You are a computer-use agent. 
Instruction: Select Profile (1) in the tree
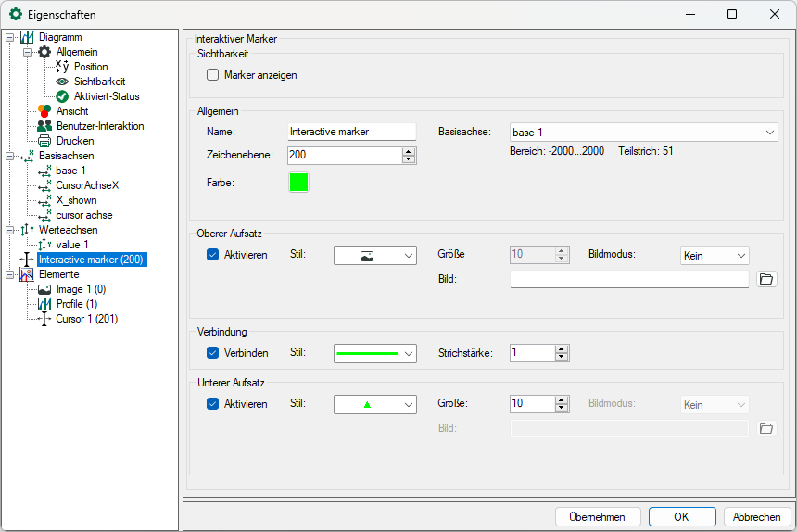tap(76, 304)
